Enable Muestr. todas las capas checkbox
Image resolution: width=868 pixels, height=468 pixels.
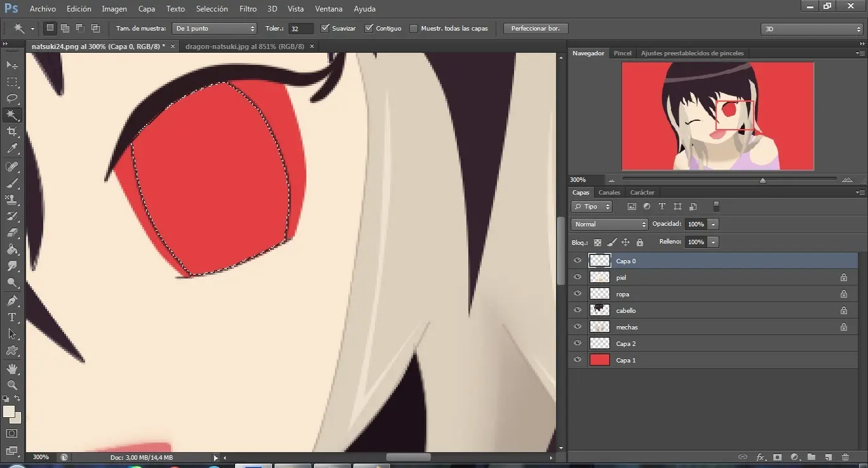click(x=414, y=29)
